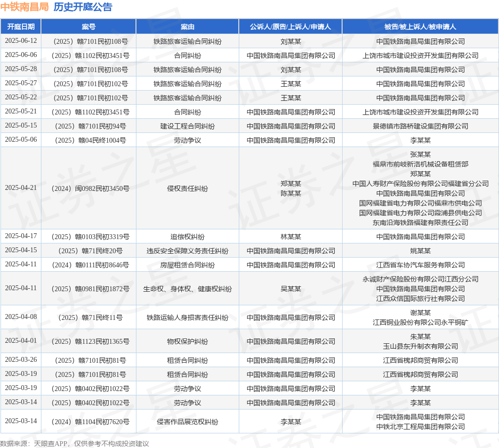Open case (2024)闽0982民初3450号

(x=88, y=188)
